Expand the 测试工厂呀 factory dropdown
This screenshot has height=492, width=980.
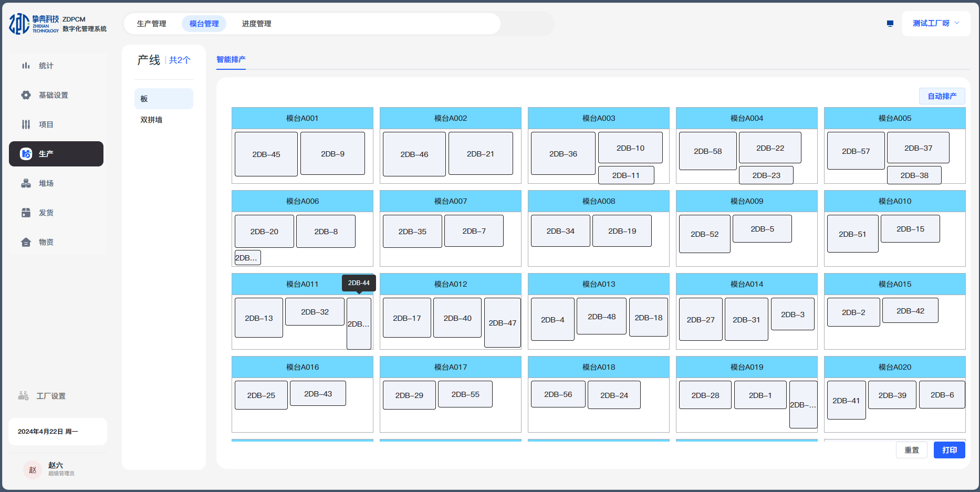coord(936,24)
